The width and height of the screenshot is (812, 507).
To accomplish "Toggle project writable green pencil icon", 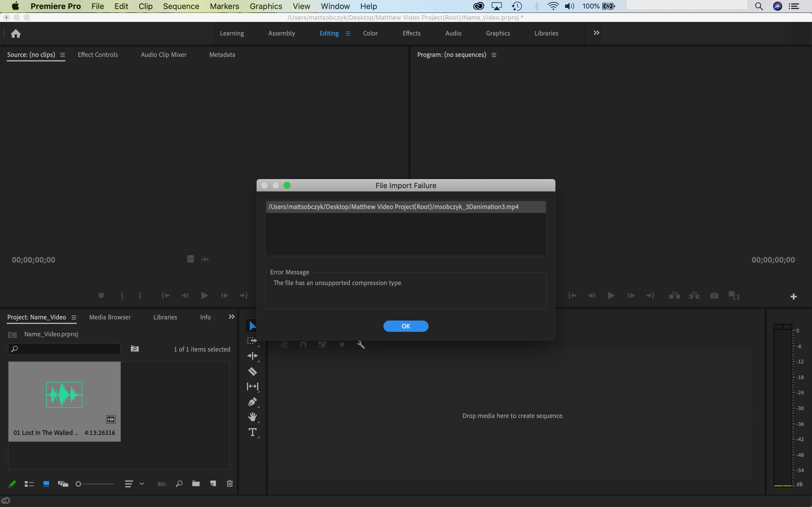I will tap(12, 484).
